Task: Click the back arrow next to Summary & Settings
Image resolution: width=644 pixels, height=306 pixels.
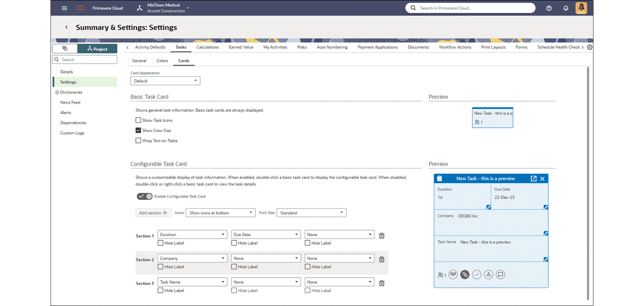Action: click(x=67, y=27)
